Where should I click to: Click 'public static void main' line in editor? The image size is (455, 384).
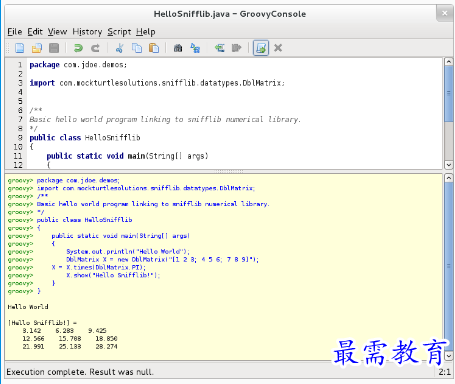(x=127, y=156)
